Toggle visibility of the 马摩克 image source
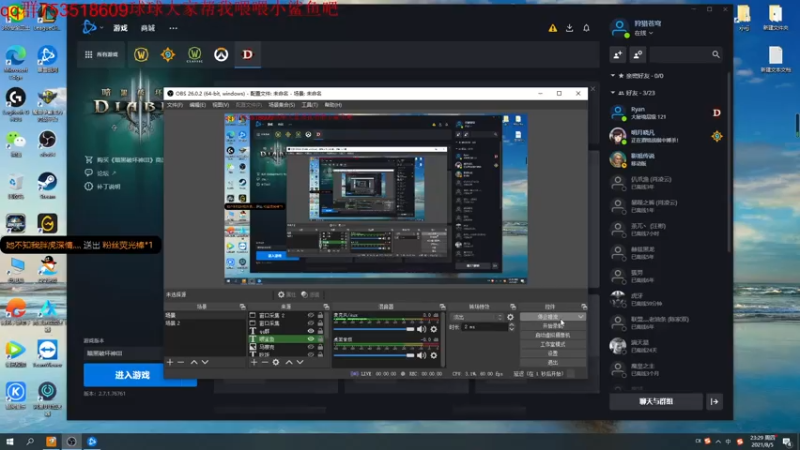Viewport: 800px width, 450px height. (311, 347)
